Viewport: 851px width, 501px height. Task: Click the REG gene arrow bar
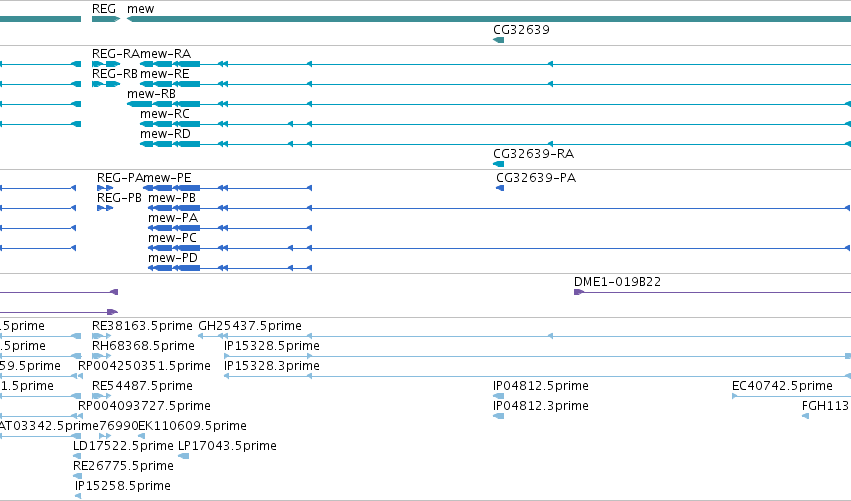[x=106, y=19]
